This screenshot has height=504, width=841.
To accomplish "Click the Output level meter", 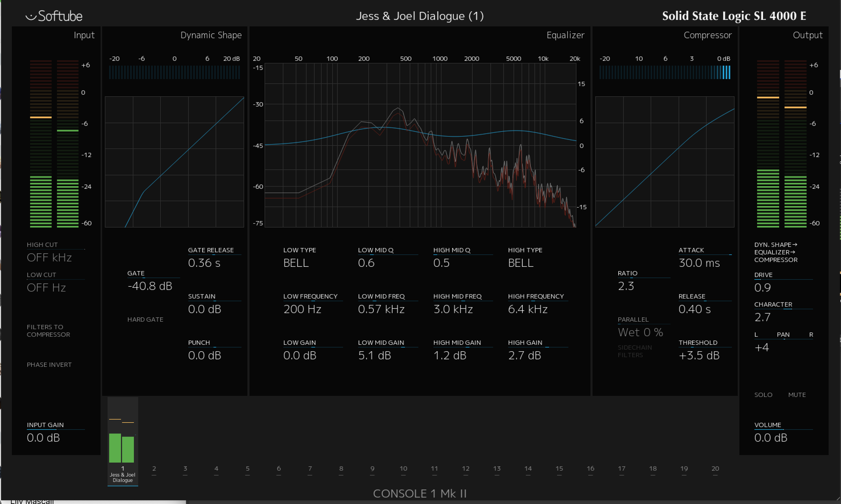I will click(x=781, y=144).
